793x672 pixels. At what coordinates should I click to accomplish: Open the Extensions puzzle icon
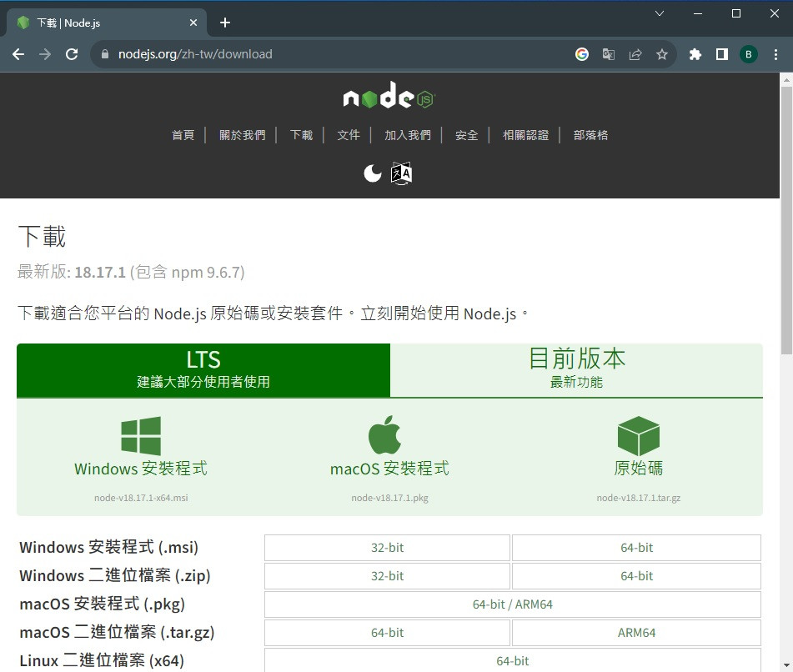pyautogui.click(x=695, y=54)
